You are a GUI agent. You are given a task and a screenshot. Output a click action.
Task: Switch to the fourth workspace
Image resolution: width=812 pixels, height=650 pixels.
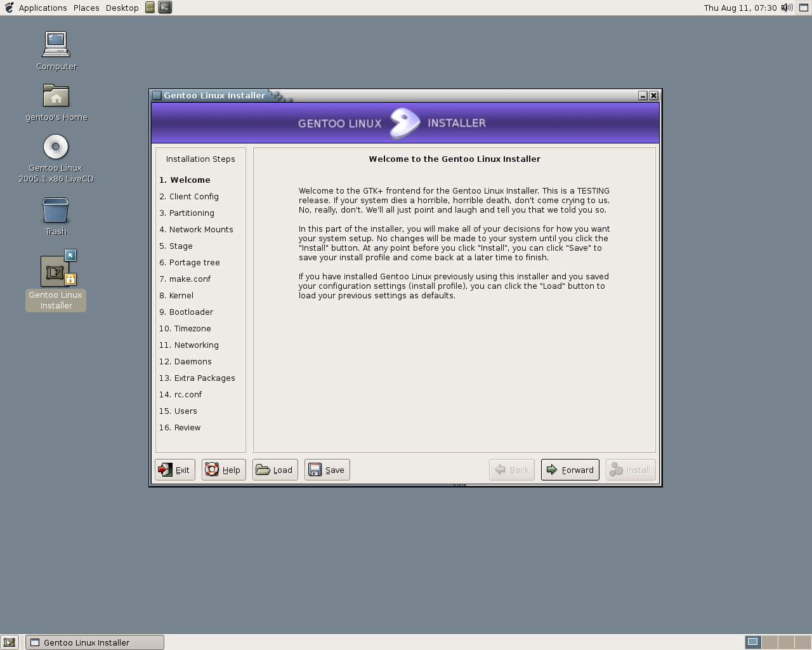tap(802, 642)
